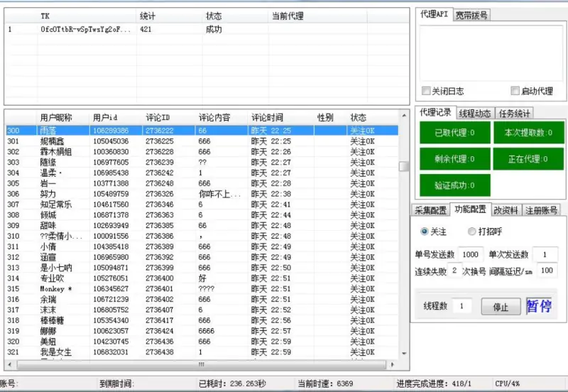This screenshot has width=568, height=392.
Task: Switch to the 宽带拨号 tab
Action: coord(472,14)
